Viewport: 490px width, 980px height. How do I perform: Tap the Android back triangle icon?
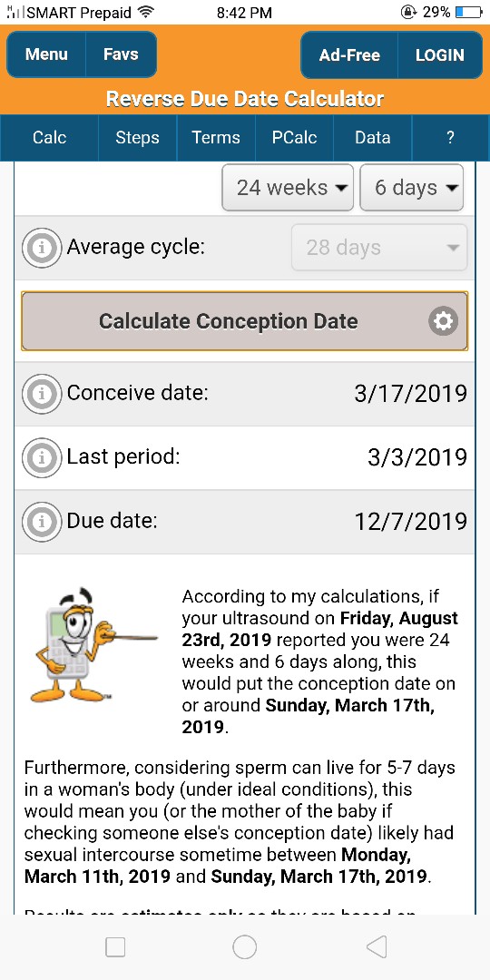[377, 946]
